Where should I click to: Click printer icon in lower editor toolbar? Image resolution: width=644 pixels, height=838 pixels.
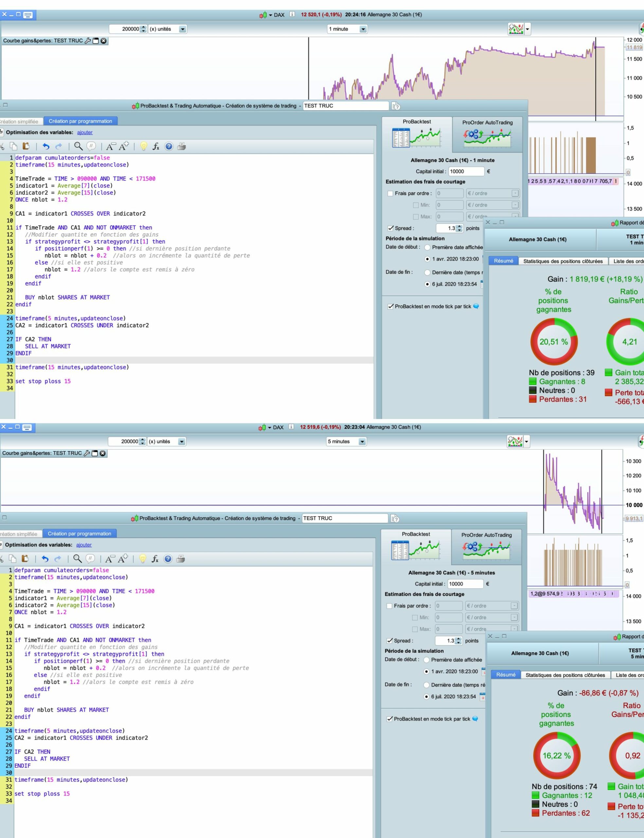pyautogui.click(x=180, y=558)
